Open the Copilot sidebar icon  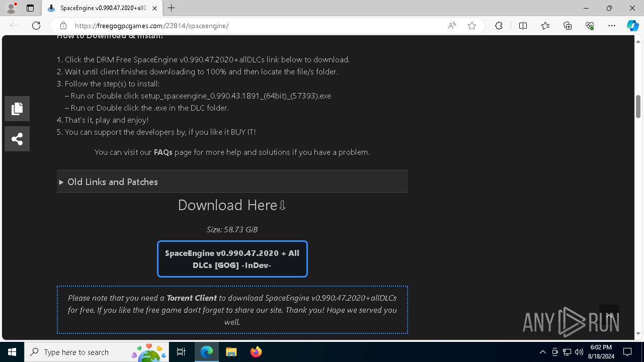tap(632, 26)
